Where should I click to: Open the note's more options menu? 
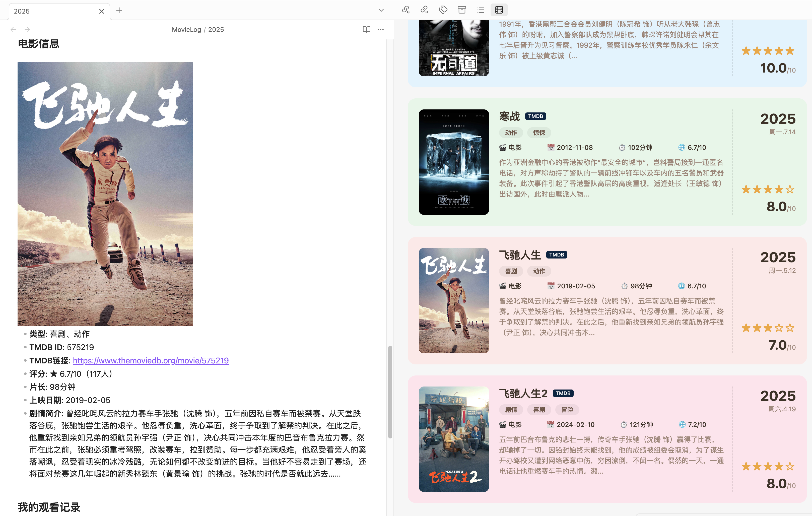click(381, 30)
